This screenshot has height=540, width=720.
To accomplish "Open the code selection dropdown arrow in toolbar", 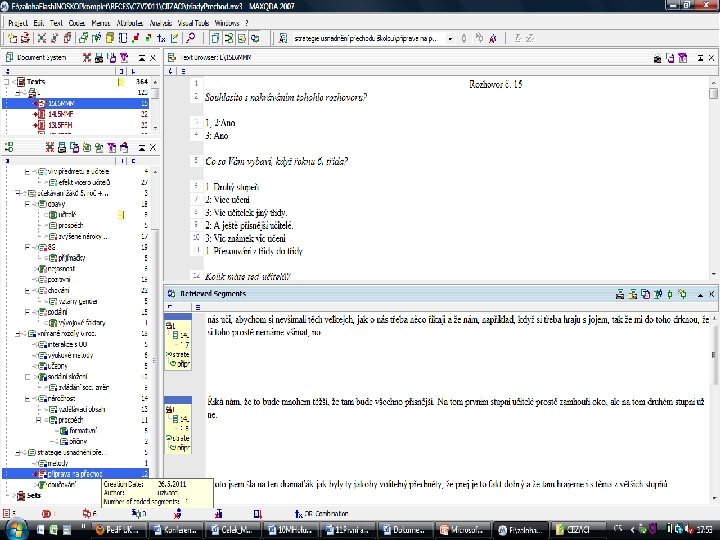I will pos(450,39).
